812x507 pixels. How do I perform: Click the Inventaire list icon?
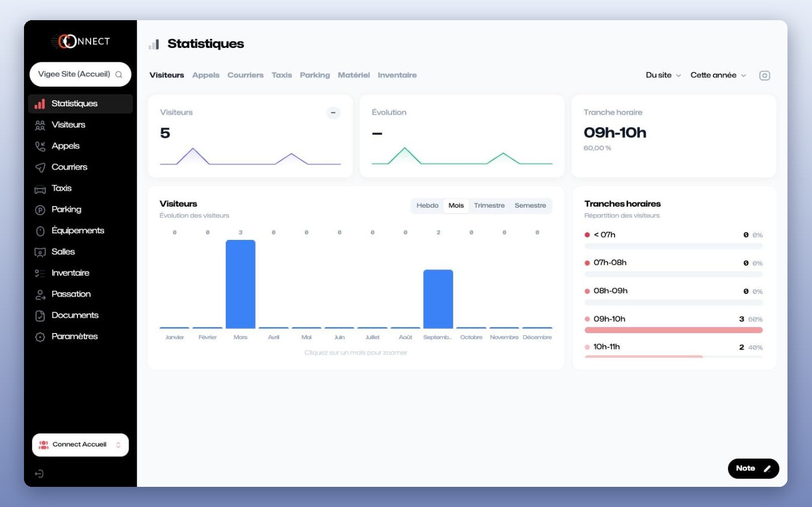40,273
